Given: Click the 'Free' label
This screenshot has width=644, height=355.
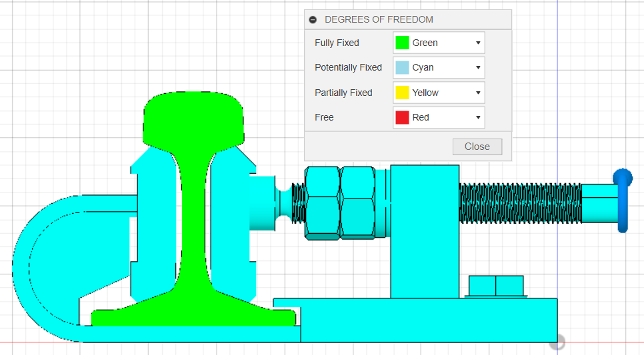Looking at the screenshot, I should click(x=324, y=117).
